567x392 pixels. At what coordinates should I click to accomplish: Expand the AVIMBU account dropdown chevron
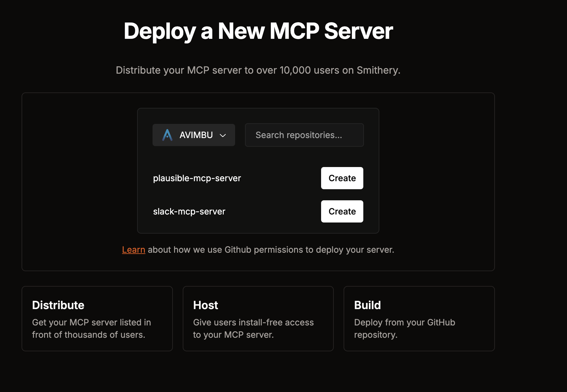click(223, 135)
